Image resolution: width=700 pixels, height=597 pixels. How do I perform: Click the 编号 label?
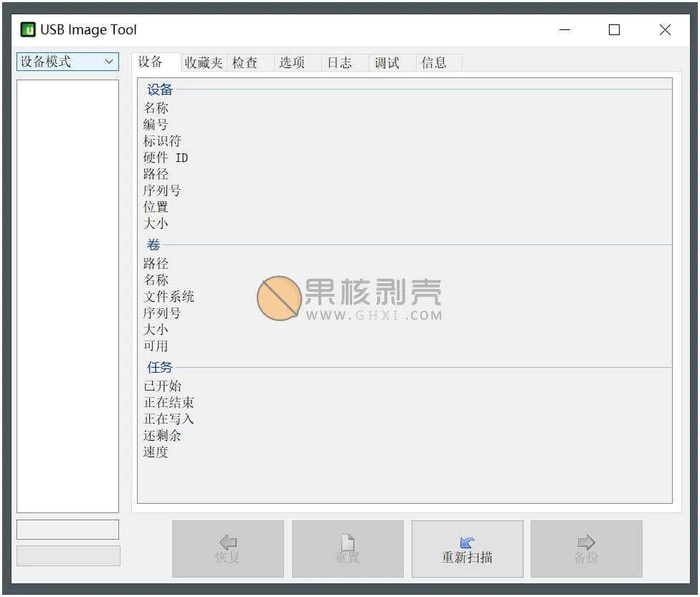point(156,125)
